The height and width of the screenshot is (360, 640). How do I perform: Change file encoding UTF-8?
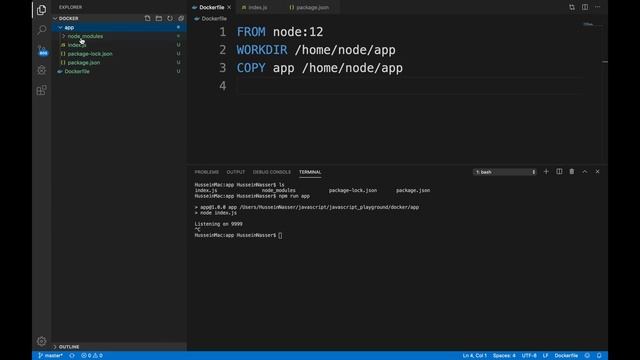click(x=529, y=356)
